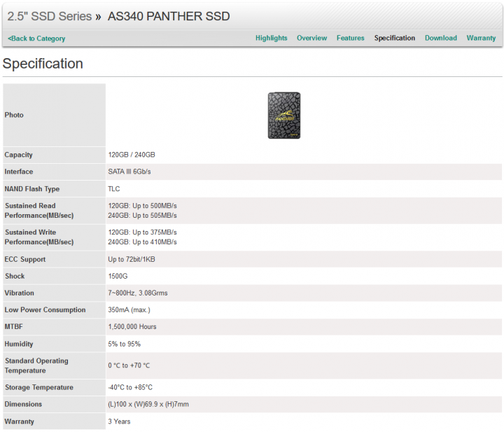This screenshot has width=504, height=432.
Task: Select the Sustained Write Performance label
Action: (39, 237)
